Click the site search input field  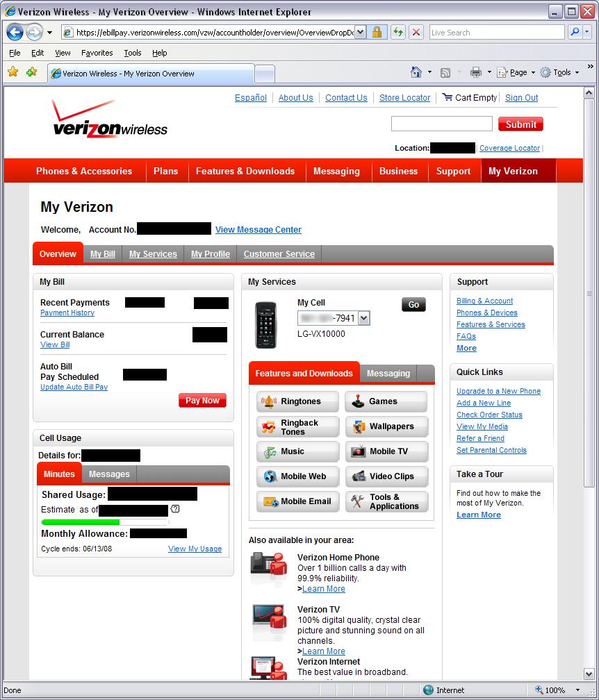[441, 124]
